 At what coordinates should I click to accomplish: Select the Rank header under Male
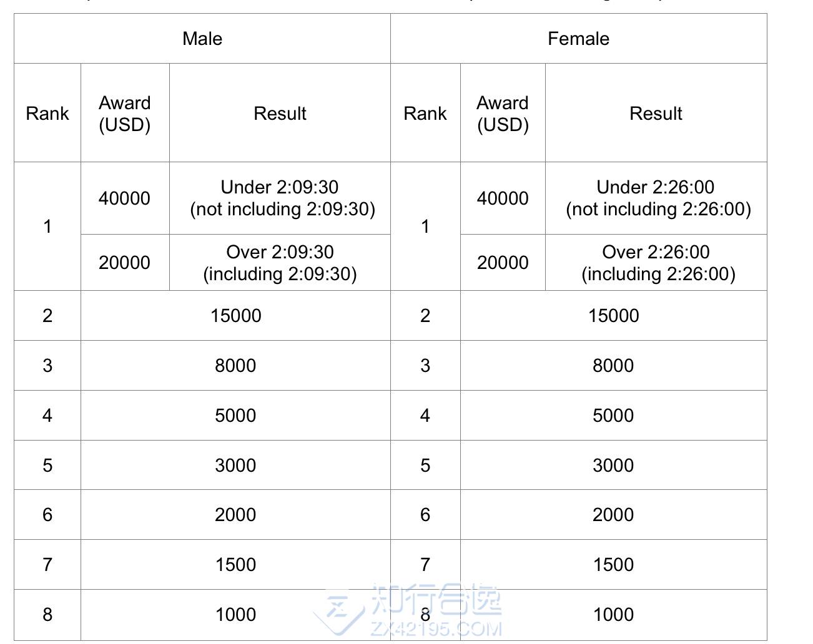point(47,114)
